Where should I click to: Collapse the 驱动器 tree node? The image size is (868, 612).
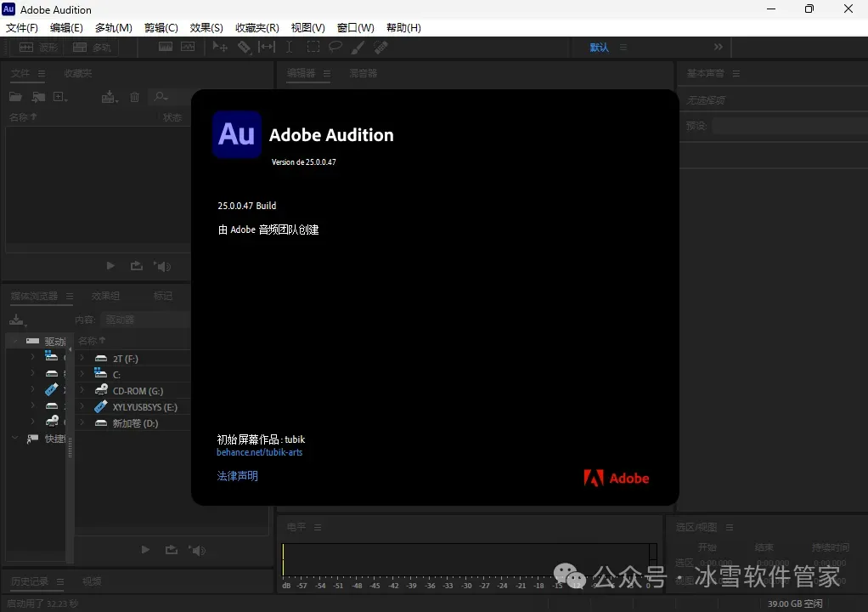click(15, 341)
